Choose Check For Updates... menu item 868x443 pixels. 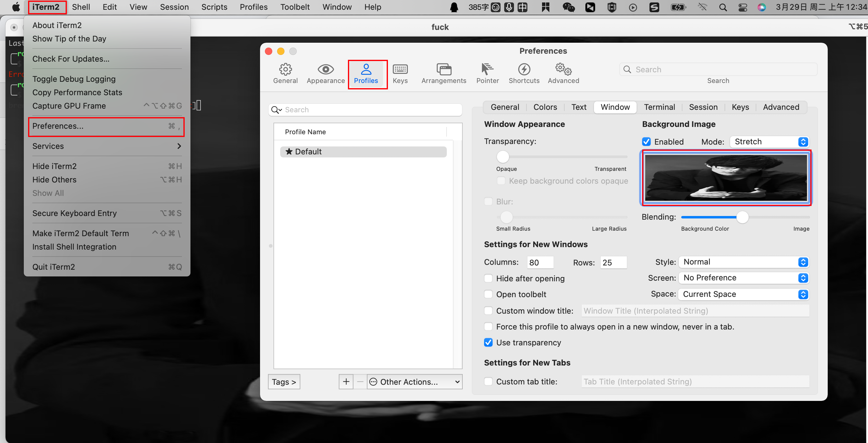pos(107,59)
